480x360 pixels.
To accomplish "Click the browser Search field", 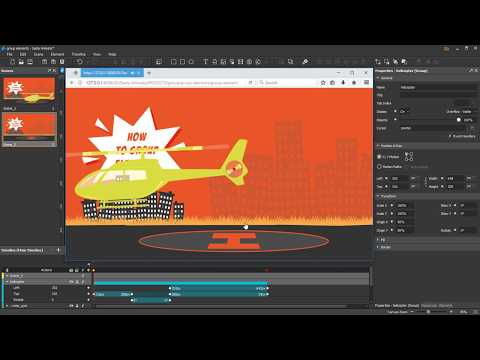I will [288, 82].
